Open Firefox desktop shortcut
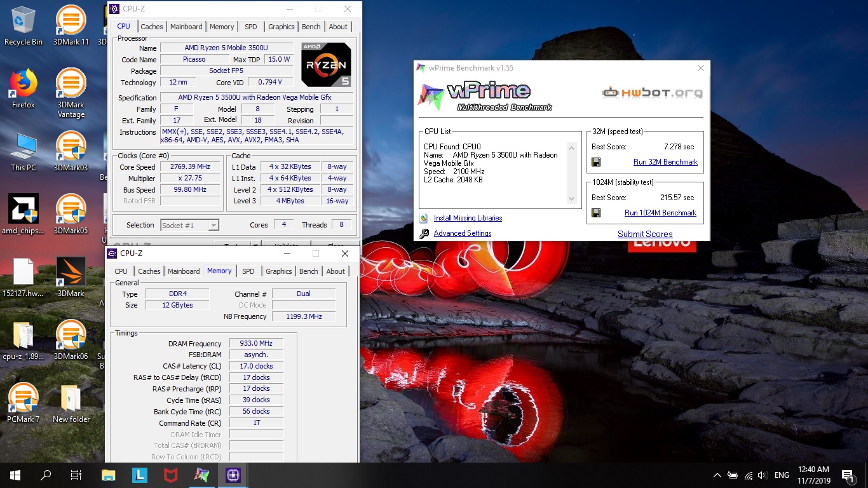The image size is (868, 488). pos(24,88)
